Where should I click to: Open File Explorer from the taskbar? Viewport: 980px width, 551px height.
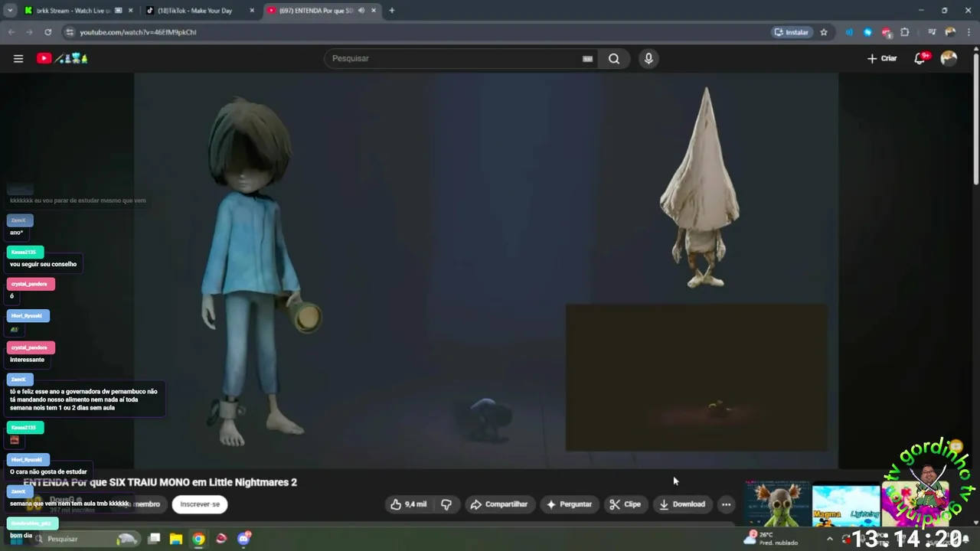point(176,539)
